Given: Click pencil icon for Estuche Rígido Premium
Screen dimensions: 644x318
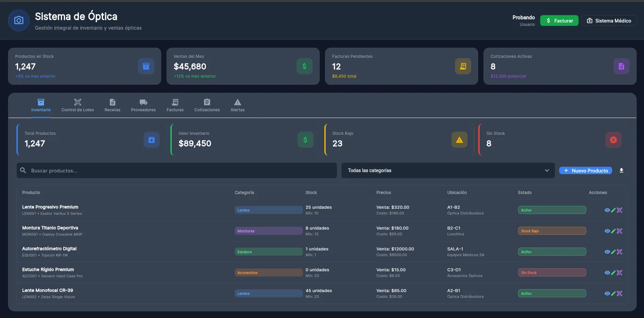Looking at the screenshot, I should pos(613,273).
